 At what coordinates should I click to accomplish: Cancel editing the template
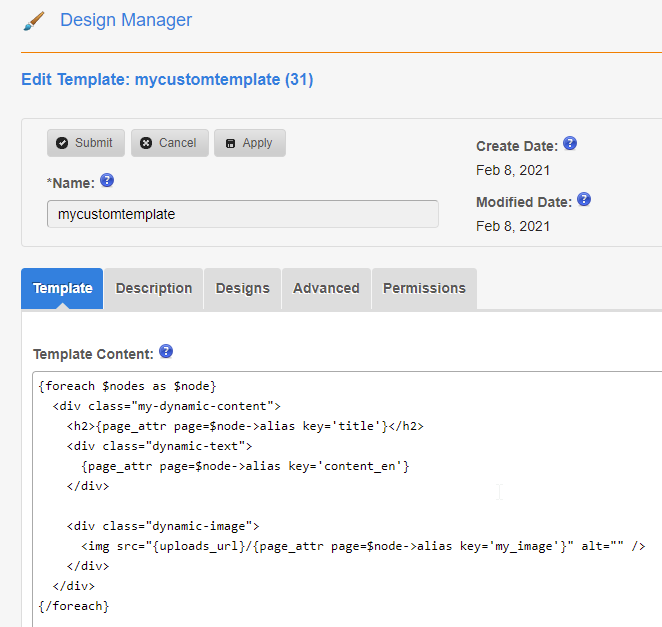coord(169,143)
